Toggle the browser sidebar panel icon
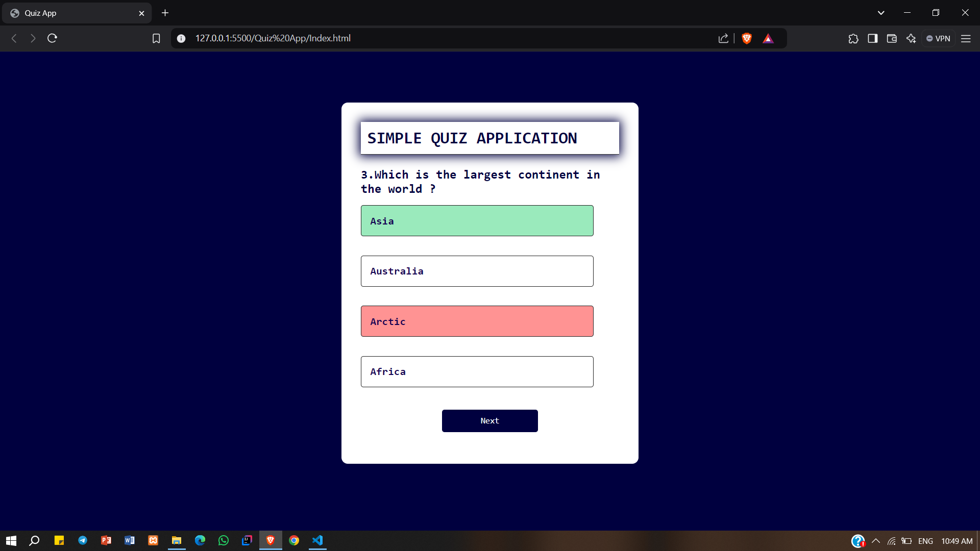 (x=872, y=38)
